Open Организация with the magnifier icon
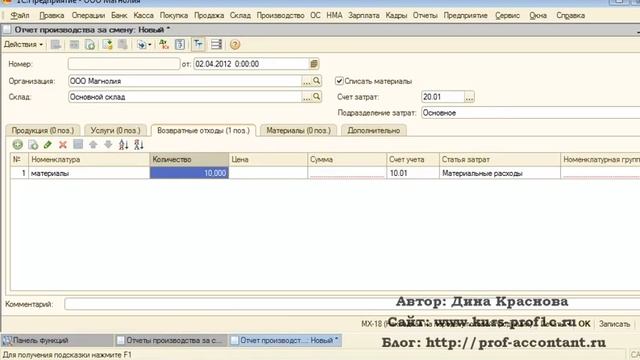This screenshot has height=360, width=640. click(317, 81)
